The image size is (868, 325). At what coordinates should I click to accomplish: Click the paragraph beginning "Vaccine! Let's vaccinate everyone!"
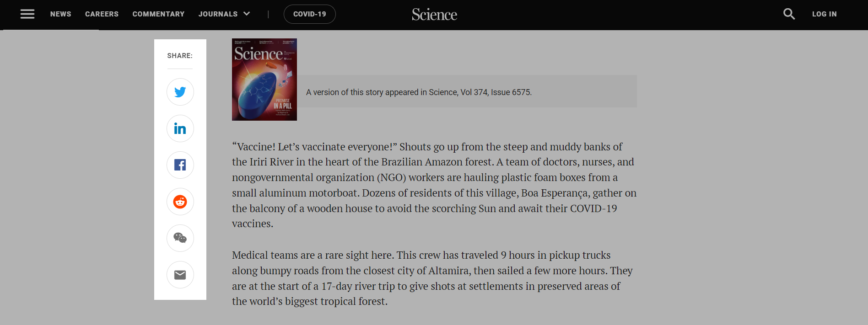[434, 185]
